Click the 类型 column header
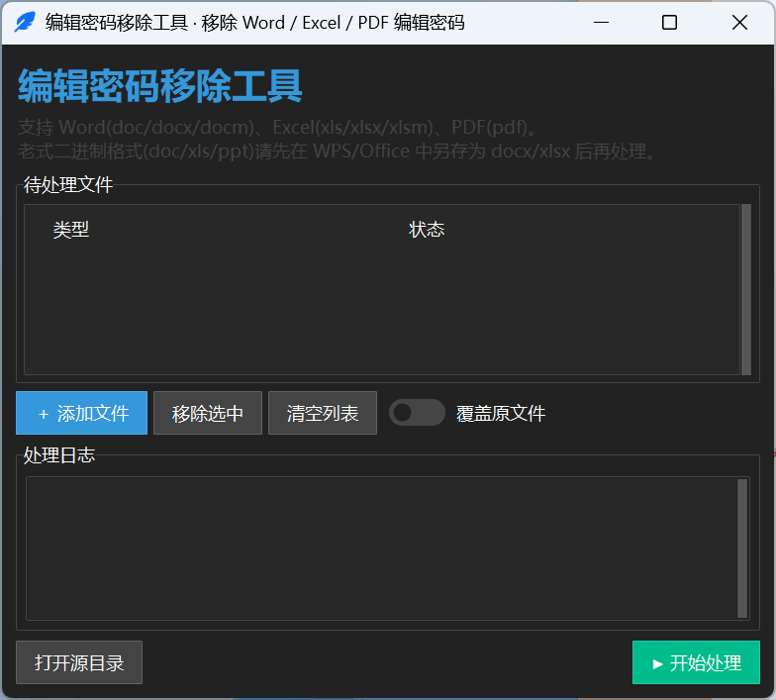 click(71, 230)
